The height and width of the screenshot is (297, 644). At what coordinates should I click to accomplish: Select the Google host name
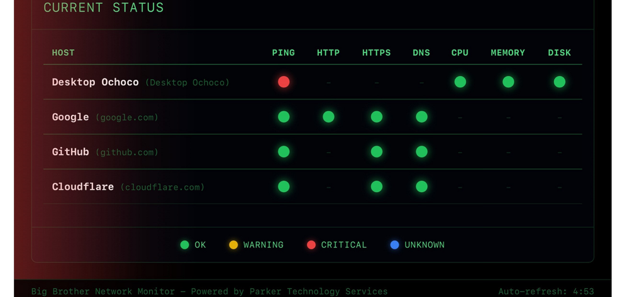pos(70,117)
